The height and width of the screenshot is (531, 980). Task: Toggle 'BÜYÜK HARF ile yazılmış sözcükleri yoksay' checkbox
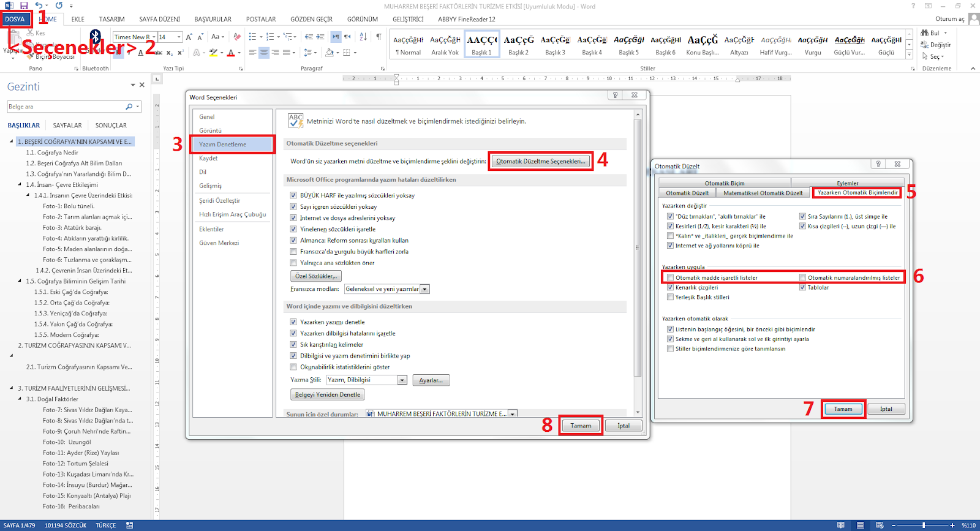[293, 195]
